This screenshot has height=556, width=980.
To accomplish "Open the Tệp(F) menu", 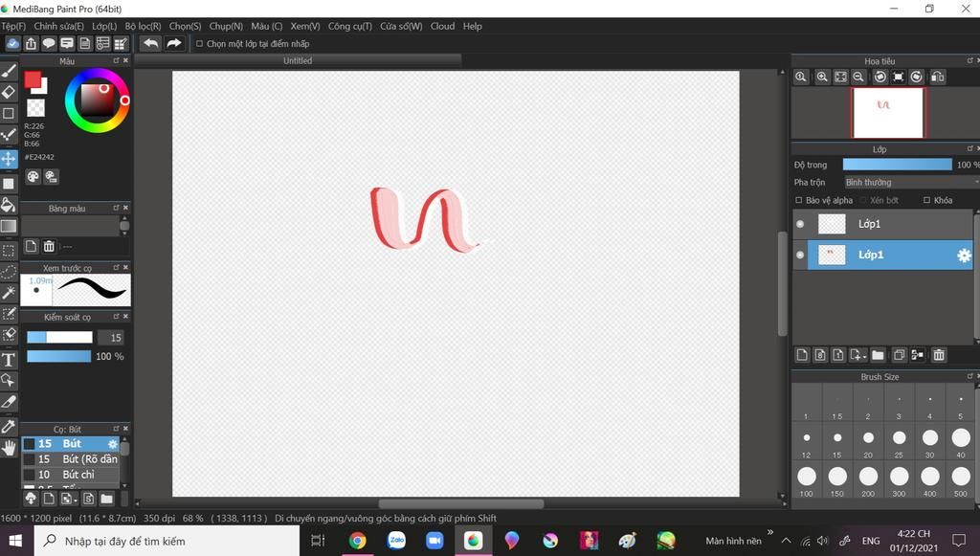I will (13, 26).
